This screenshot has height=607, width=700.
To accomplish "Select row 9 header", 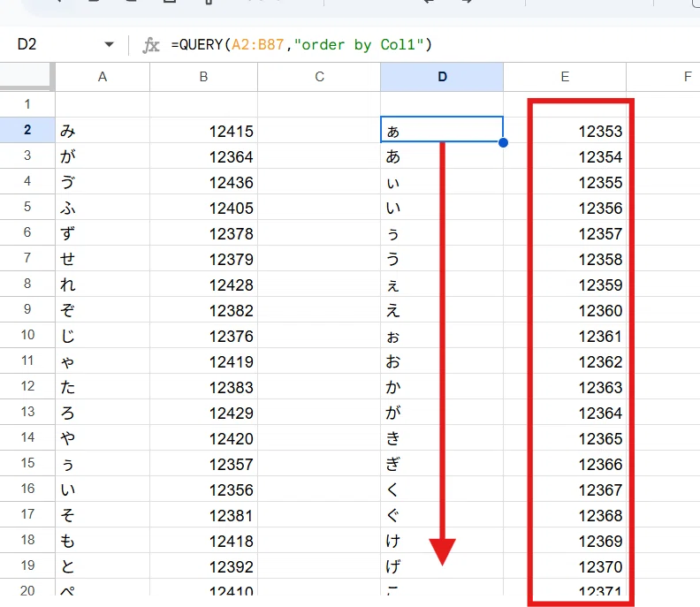I will click(x=27, y=309).
